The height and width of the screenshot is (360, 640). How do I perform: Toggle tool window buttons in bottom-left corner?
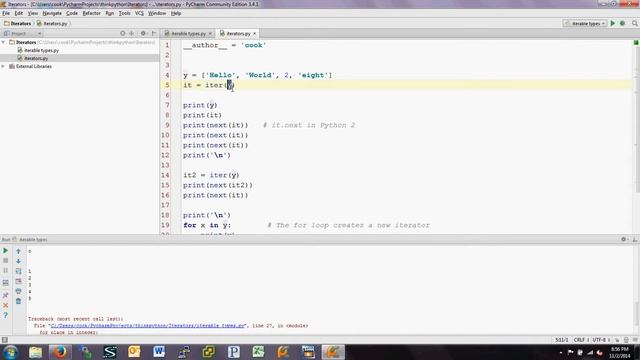[x=4, y=340]
